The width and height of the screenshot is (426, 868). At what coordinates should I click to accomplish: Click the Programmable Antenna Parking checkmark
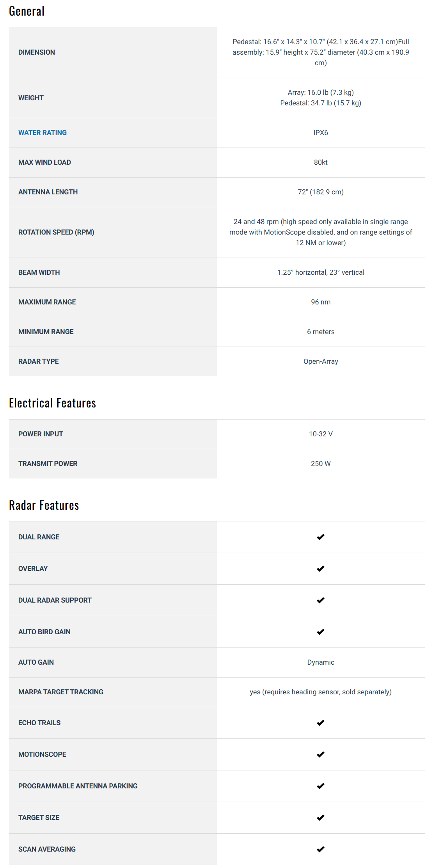pos(320,786)
